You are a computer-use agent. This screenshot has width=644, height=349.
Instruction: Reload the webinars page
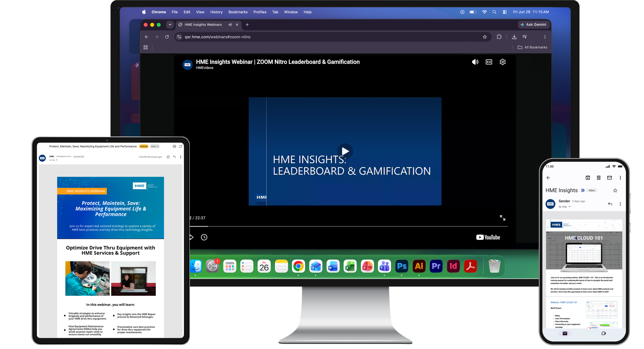tap(167, 37)
